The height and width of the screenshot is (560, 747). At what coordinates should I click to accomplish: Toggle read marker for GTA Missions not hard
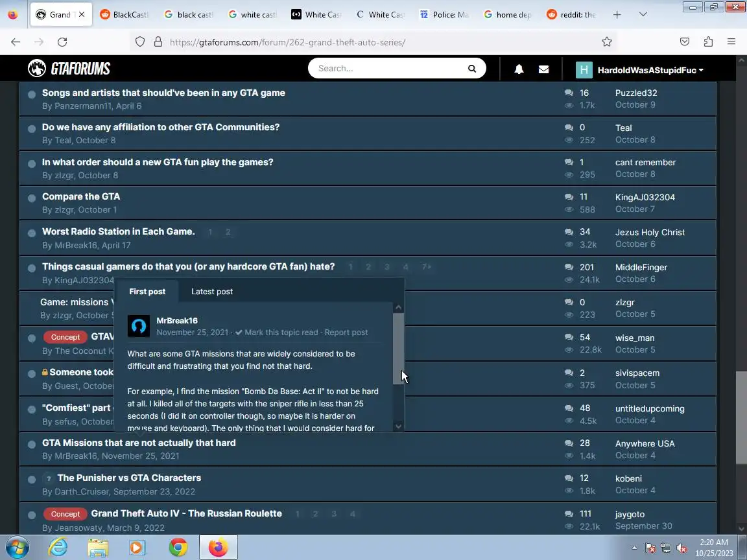tap(31, 444)
